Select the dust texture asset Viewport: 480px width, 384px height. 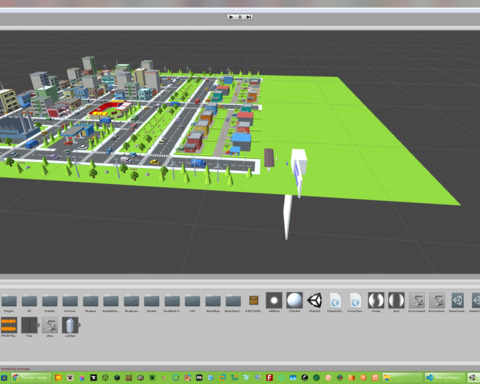[x=396, y=301]
